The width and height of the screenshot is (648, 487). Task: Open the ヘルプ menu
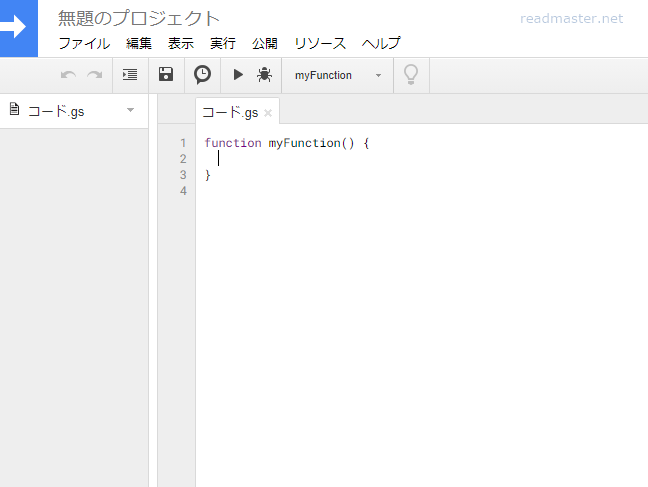(x=381, y=43)
